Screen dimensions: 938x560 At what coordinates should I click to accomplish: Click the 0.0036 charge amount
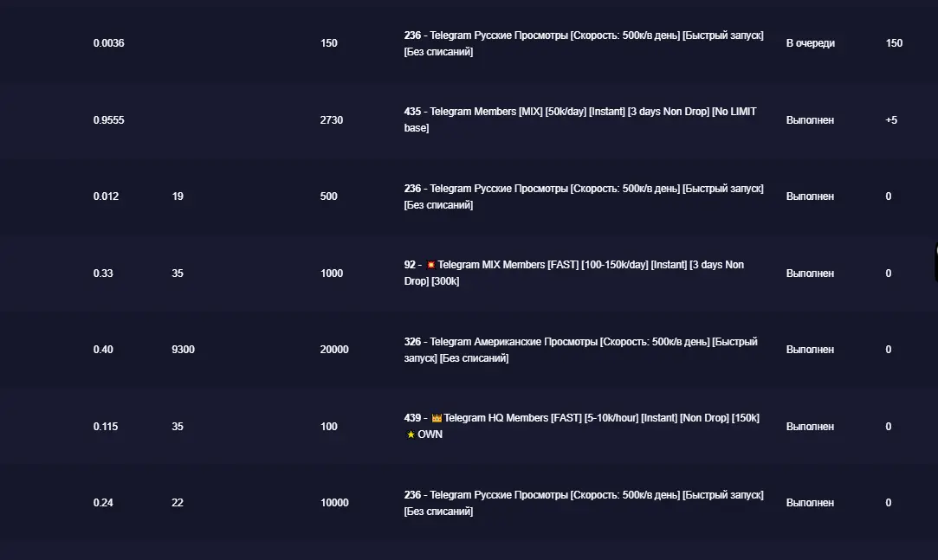[109, 43]
